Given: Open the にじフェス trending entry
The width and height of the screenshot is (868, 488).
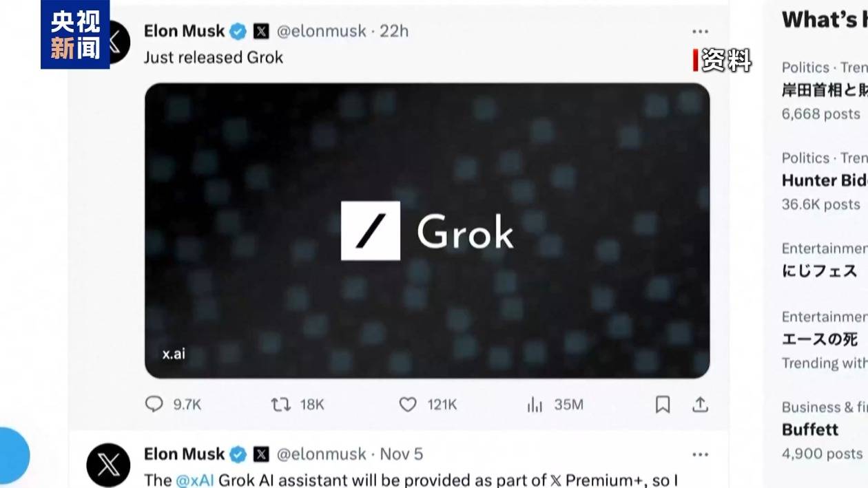Looking at the screenshot, I should [x=819, y=270].
